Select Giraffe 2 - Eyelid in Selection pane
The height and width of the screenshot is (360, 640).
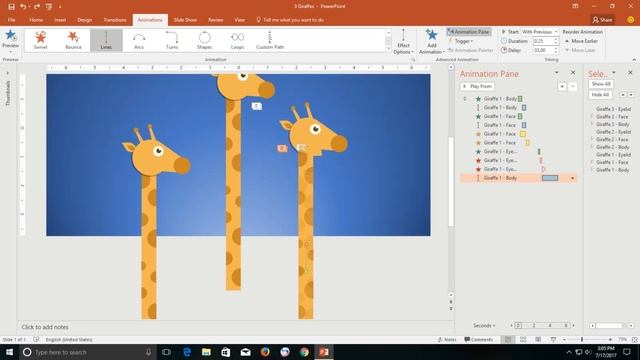613,132
